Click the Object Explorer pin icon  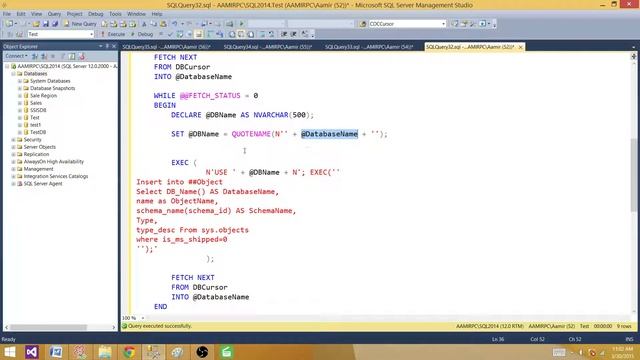tap(107, 46)
